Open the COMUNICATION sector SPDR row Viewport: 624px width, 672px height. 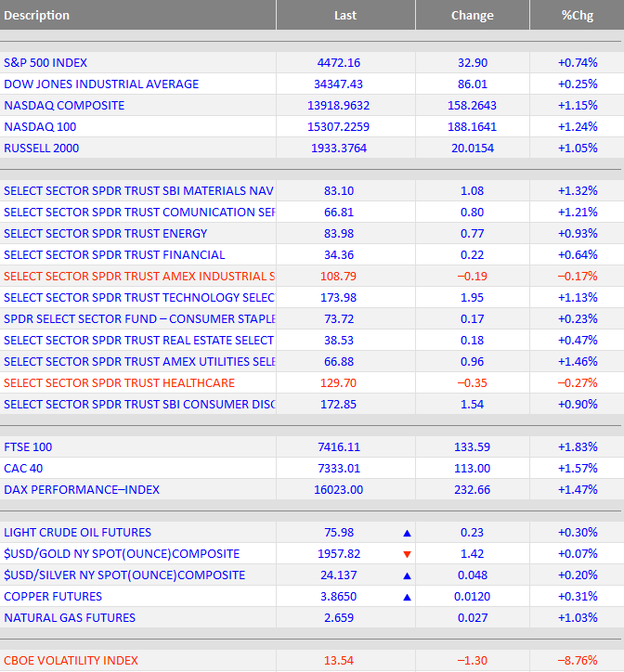(312, 213)
